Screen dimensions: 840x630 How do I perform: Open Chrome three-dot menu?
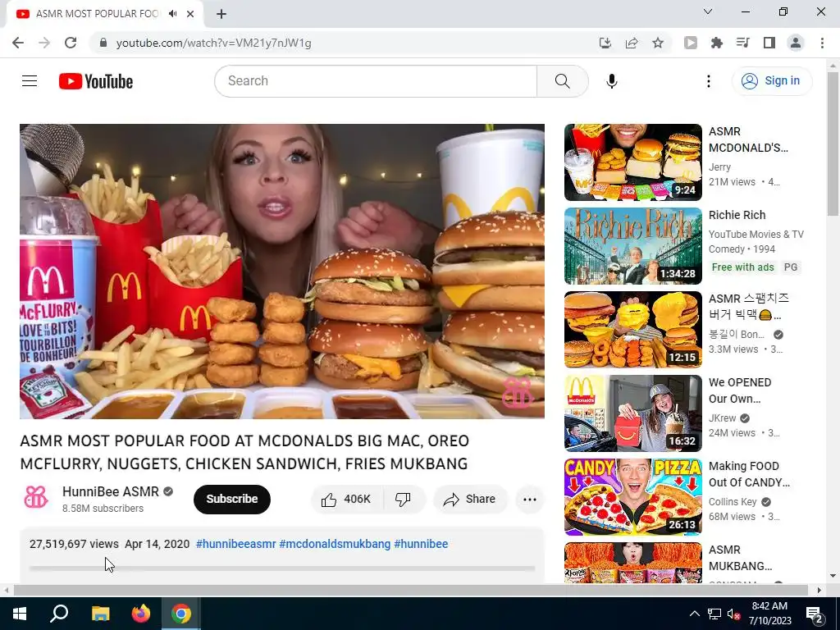pyautogui.click(x=822, y=43)
